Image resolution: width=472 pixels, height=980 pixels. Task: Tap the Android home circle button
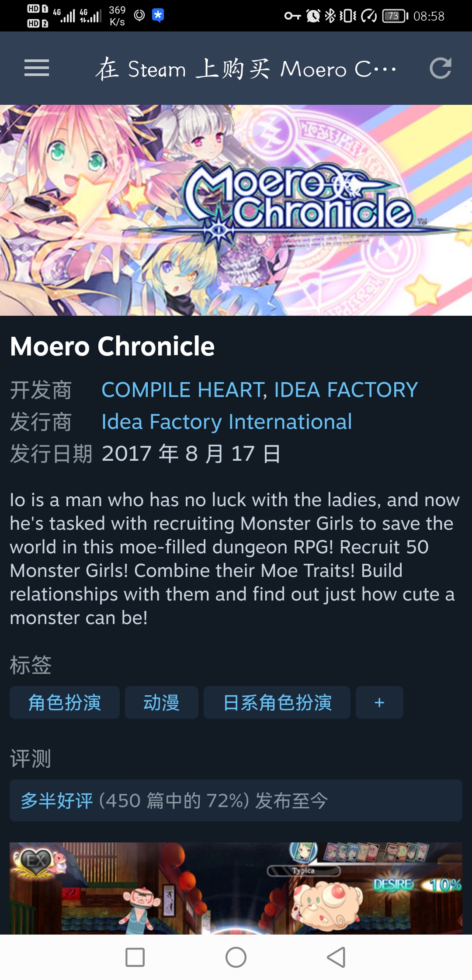coord(236,957)
